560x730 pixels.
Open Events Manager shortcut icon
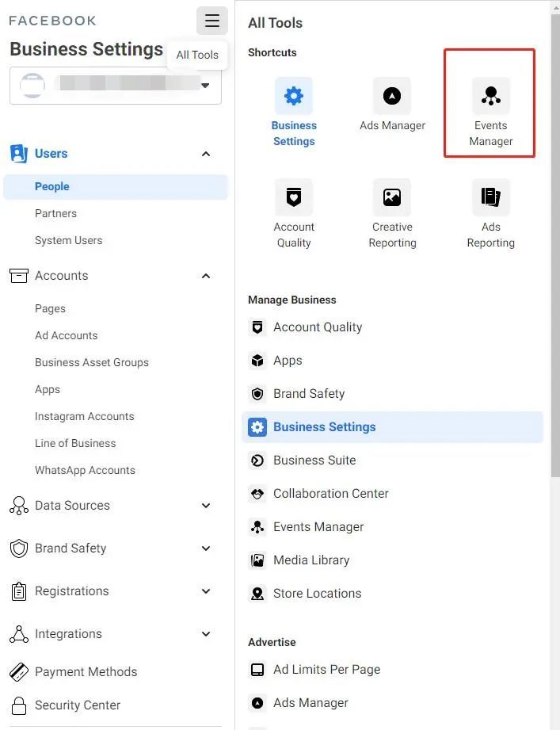(491, 96)
